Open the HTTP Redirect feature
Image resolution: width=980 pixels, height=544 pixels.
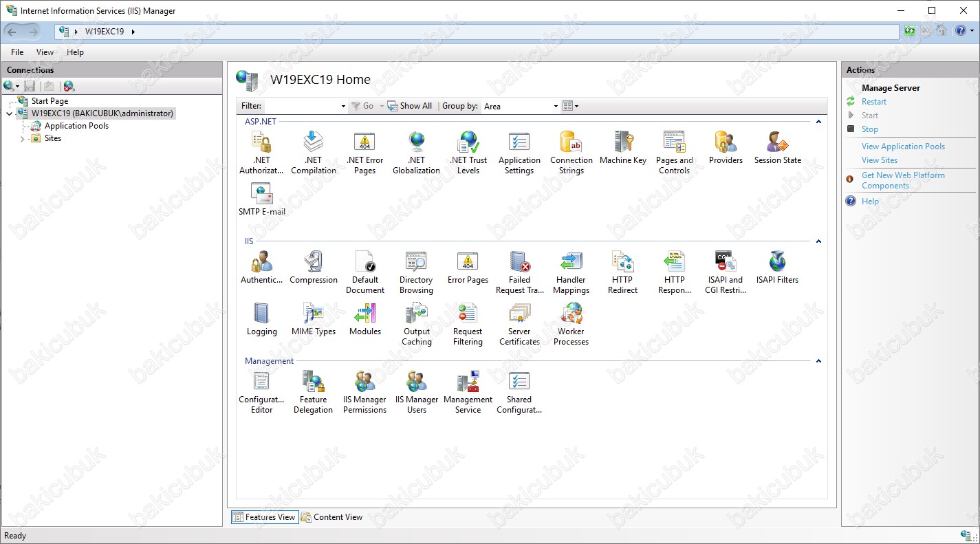[623, 272]
